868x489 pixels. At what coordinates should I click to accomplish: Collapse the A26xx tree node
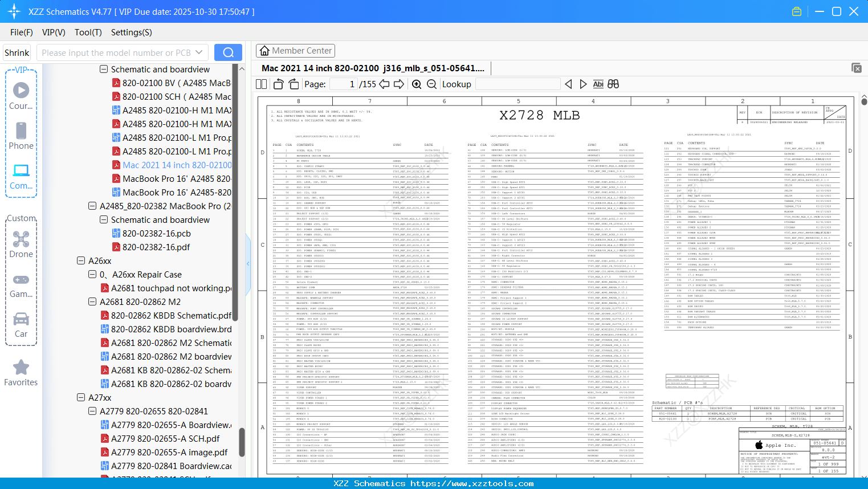(81, 260)
